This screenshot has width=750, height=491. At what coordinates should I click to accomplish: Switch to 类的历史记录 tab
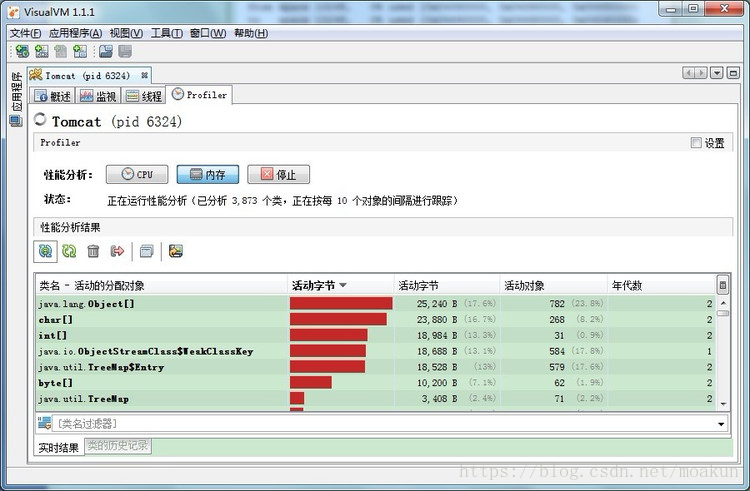tap(118, 446)
